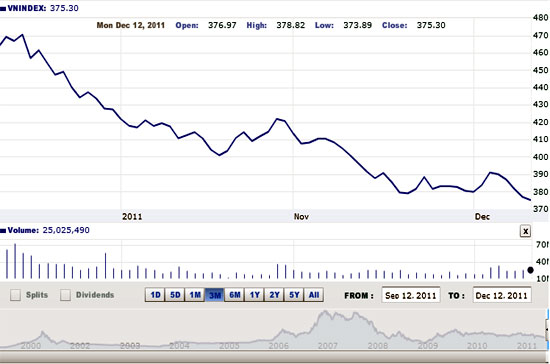Click 2009 on the overview timeline

428,346
